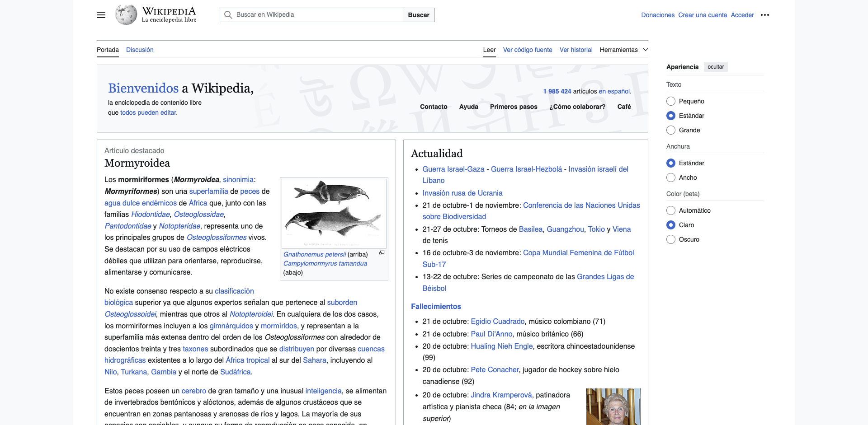The width and height of the screenshot is (868, 425).
Task: Click the search magnifier icon
Action: pos(228,15)
